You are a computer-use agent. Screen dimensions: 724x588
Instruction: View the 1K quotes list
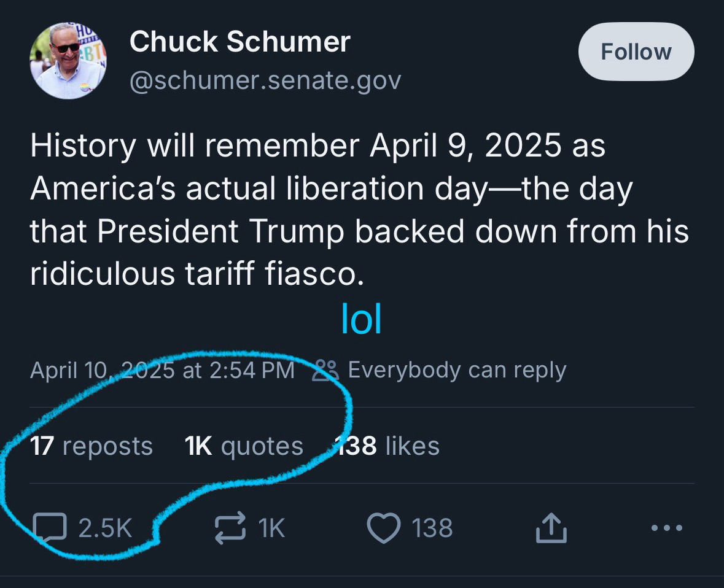[x=244, y=446]
